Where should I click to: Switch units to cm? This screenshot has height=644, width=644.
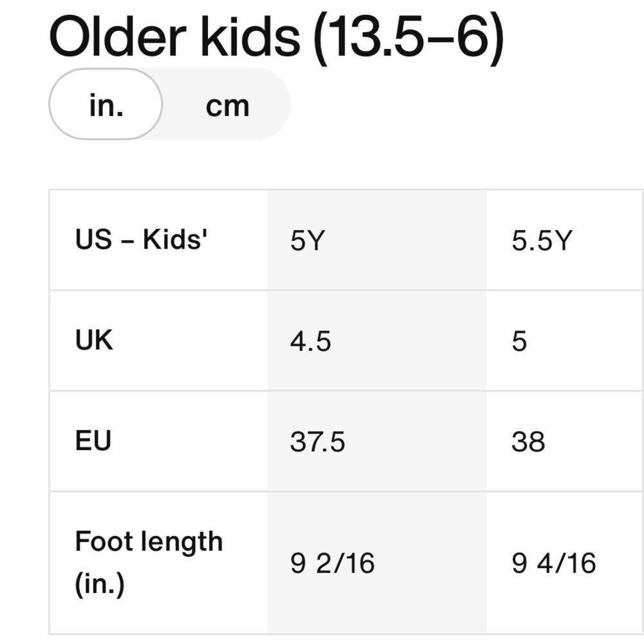pyautogui.click(x=227, y=106)
